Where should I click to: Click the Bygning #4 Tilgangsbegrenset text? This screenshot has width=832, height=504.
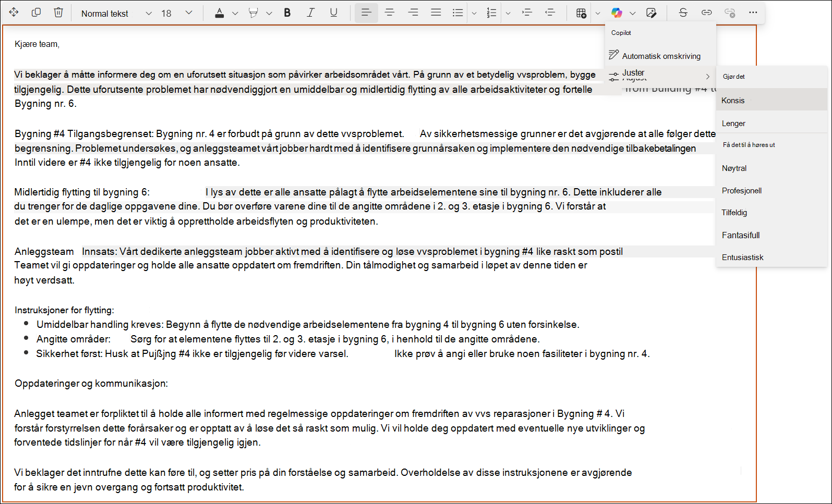84,134
